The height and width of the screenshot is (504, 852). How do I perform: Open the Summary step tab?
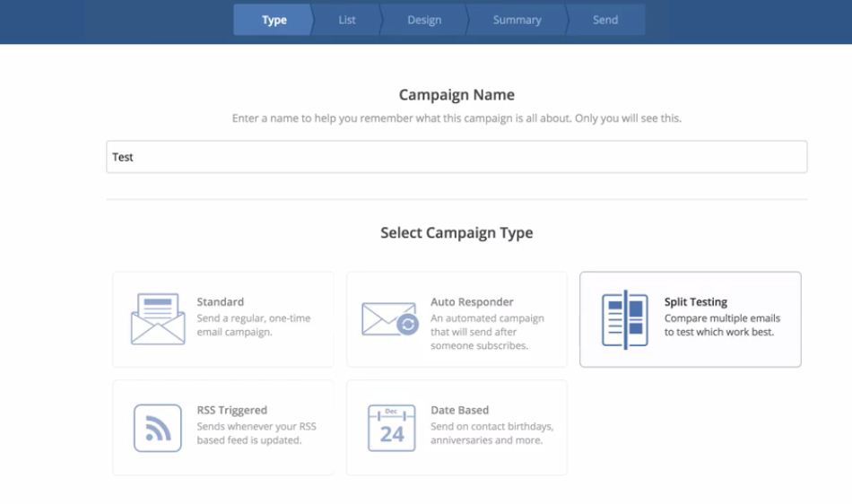517,20
